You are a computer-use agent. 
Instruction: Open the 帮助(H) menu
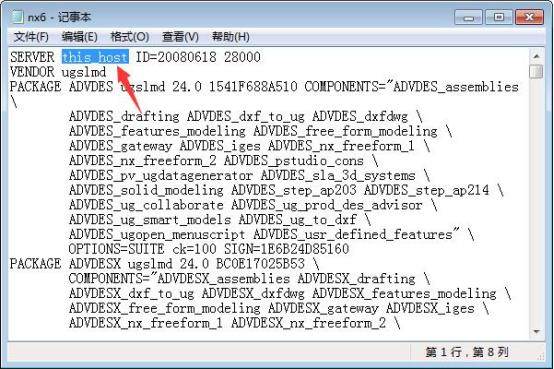(x=231, y=37)
